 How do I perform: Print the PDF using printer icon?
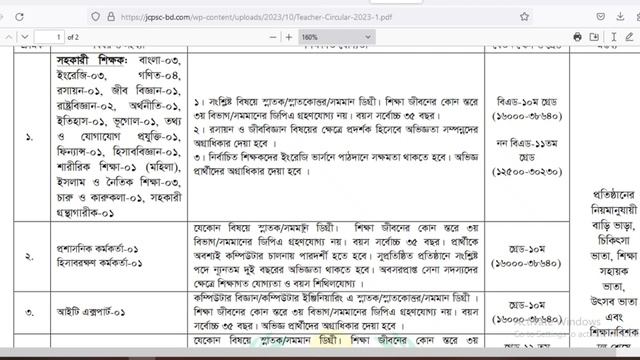click(x=577, y=37)
